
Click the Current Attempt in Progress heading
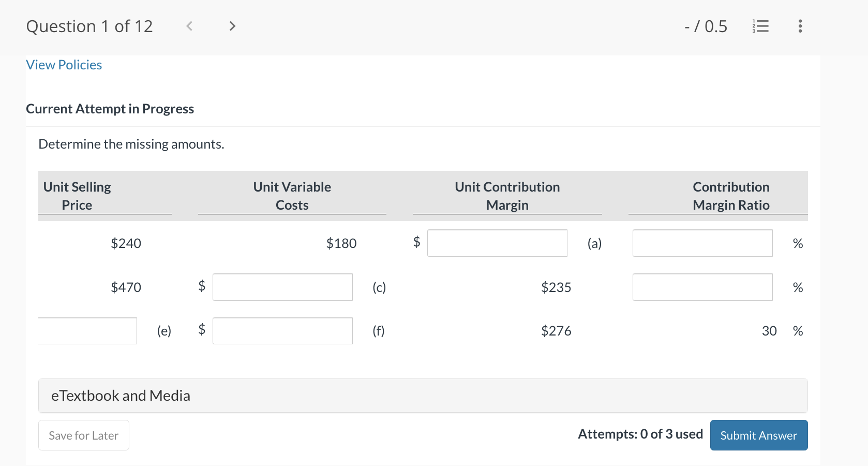[110, 109]
